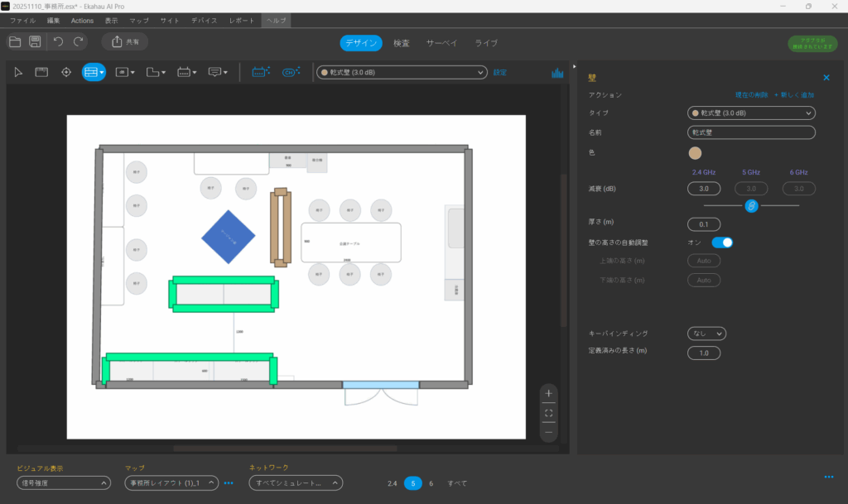
Task: Open the キーバインディング dropdown
Action: click(706, 334)
